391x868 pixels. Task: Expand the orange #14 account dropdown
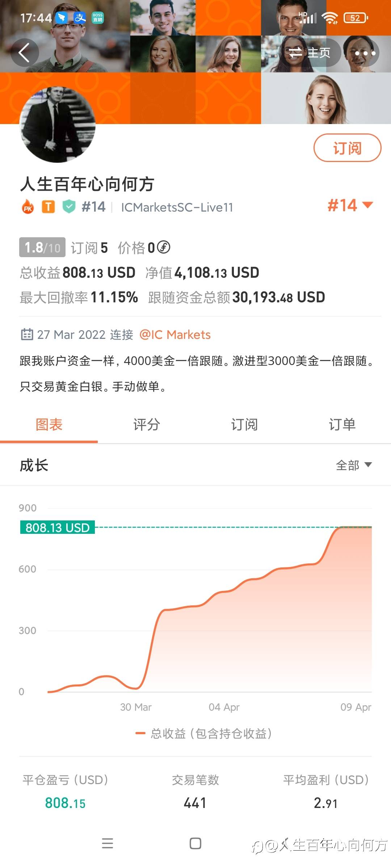pyautogui.click(x=350, y=205)
